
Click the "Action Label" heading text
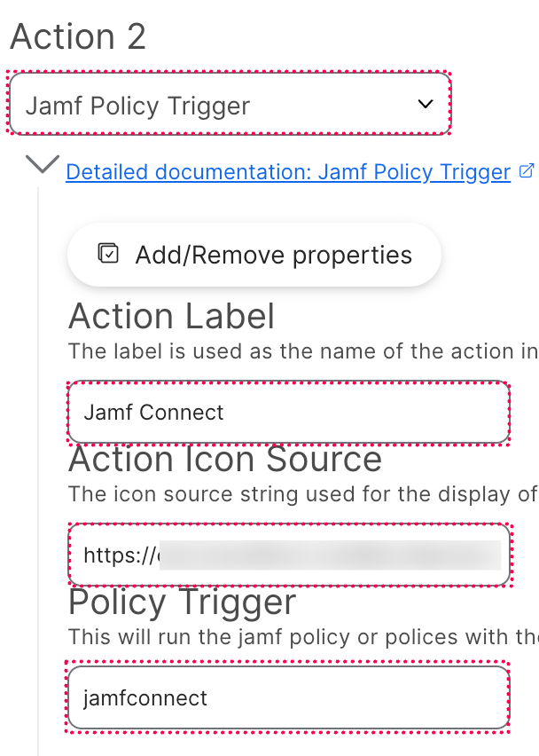point(171,316)
